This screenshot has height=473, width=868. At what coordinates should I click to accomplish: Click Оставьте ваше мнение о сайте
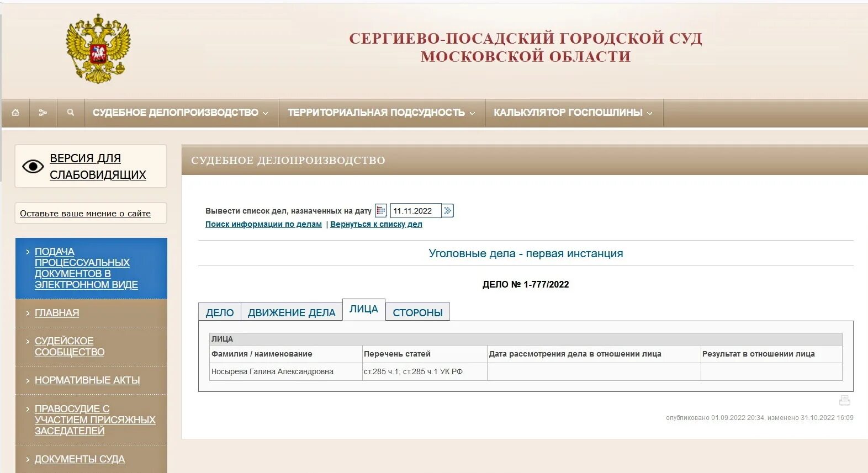pyautogui.click(x=85, y=214)
